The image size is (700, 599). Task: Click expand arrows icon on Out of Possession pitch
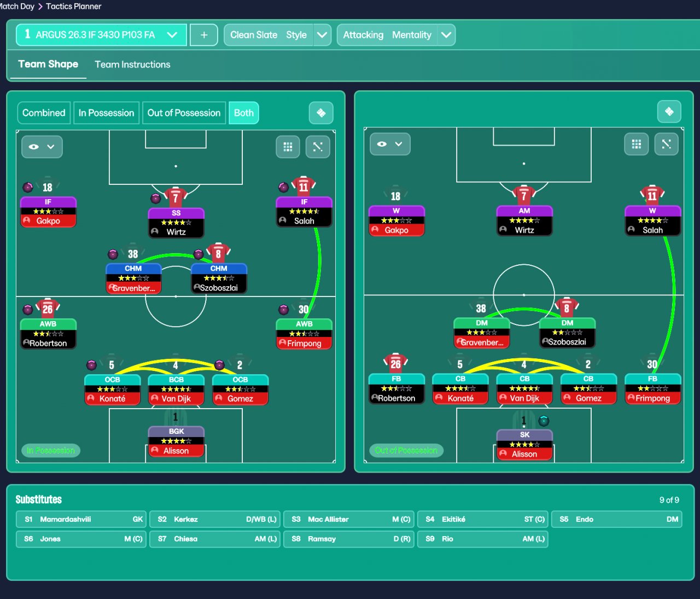pos(666,144)
